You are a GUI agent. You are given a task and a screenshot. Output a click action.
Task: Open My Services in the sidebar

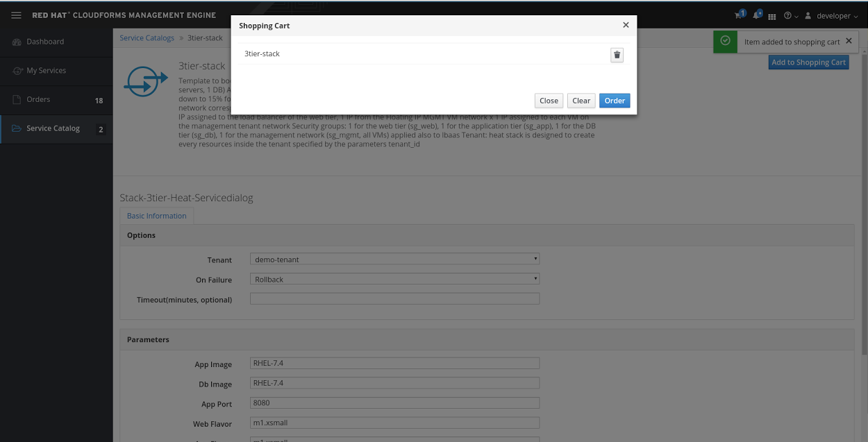(46, 71)
